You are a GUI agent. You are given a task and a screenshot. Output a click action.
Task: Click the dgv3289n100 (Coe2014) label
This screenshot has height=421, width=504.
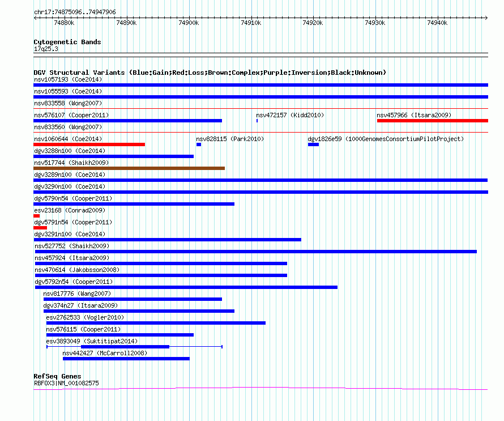pos(70,175)
